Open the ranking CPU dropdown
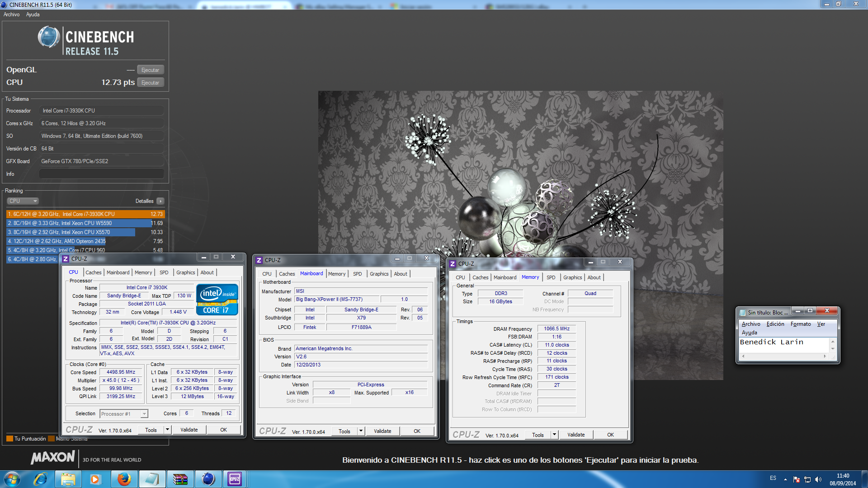Image resolution: width=868 pixels, height=488 pixels. [23, 201]
